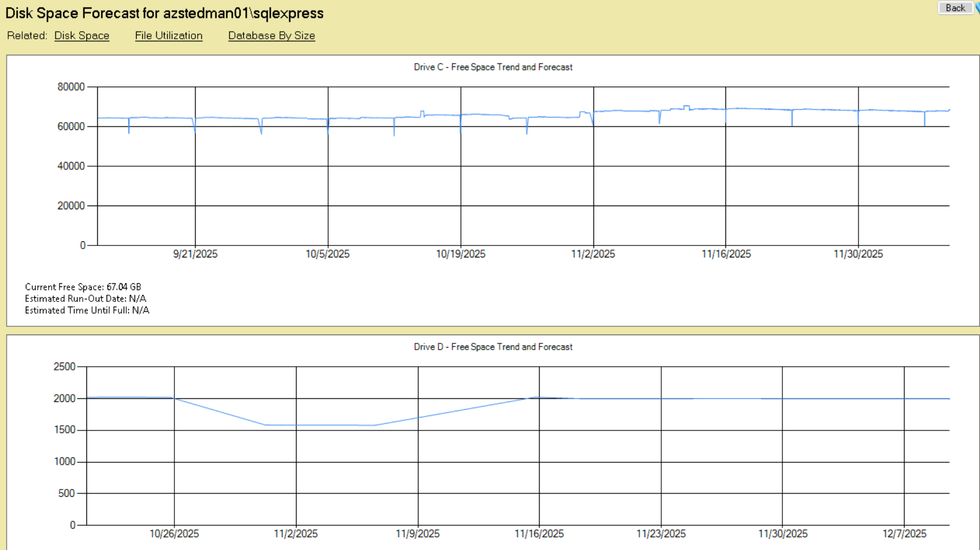980x550 pixels.
Task: Open the Database By Size link
Action: click(x=272, y=36)
